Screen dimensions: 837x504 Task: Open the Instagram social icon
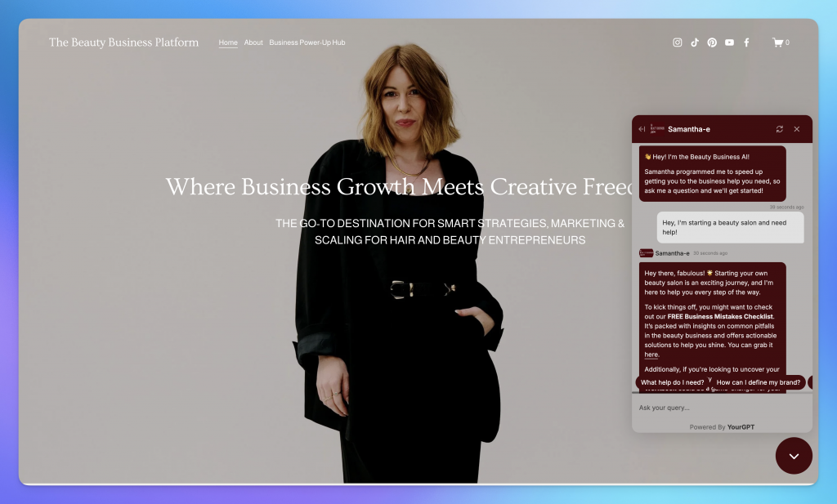[x=677, y=42]
